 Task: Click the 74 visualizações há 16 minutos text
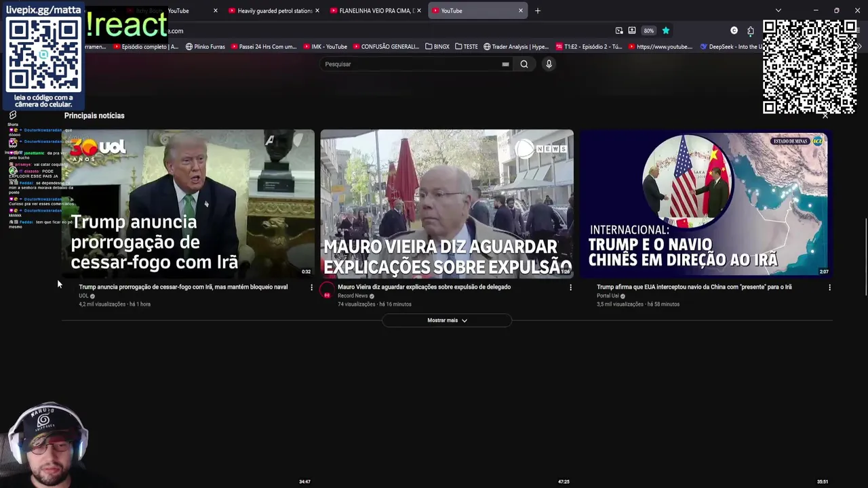374,304
